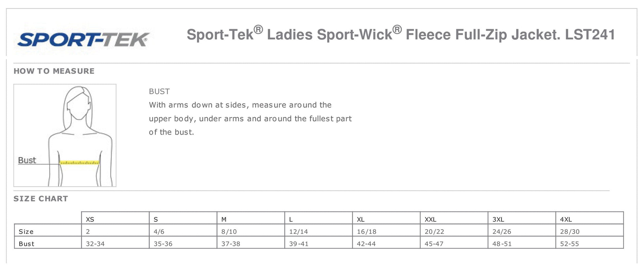Click the SIZE CHART heading
This screenshot has height=276, width=644.
(x=41, y=199)
